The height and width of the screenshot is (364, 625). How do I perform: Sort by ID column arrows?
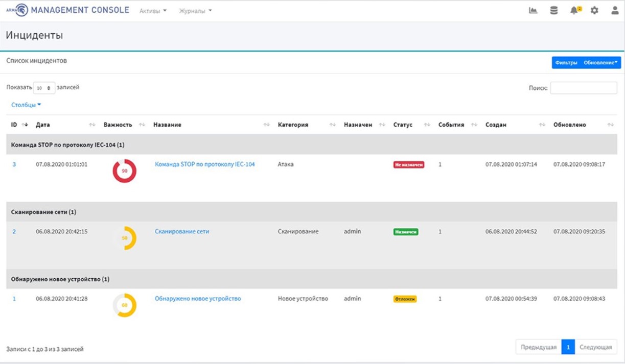pos(25,125)
